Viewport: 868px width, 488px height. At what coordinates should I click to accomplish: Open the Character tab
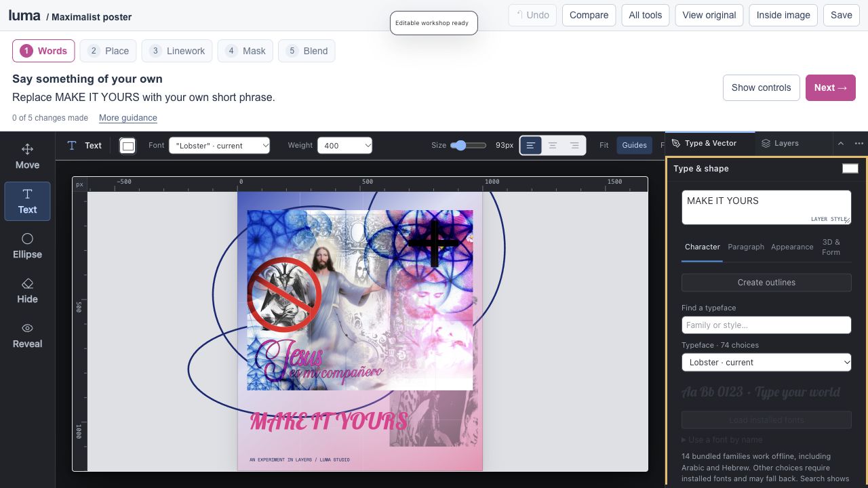pos(702,247)
